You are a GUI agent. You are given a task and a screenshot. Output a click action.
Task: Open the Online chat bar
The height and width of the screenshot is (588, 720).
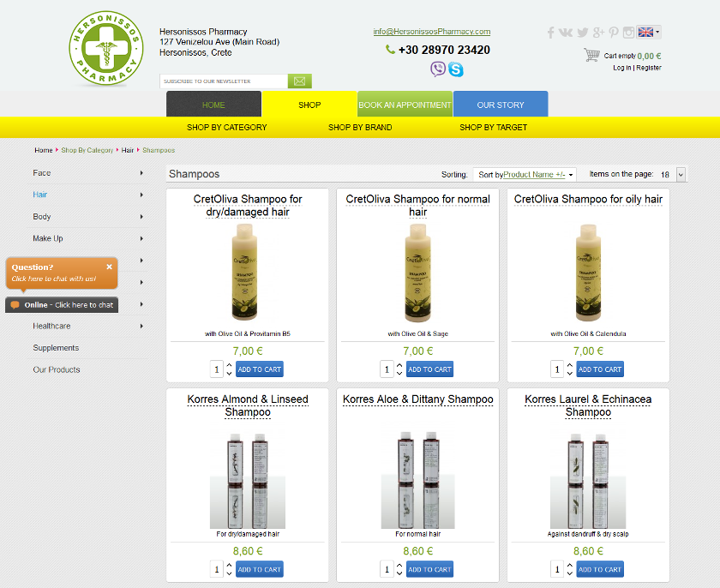62,305
